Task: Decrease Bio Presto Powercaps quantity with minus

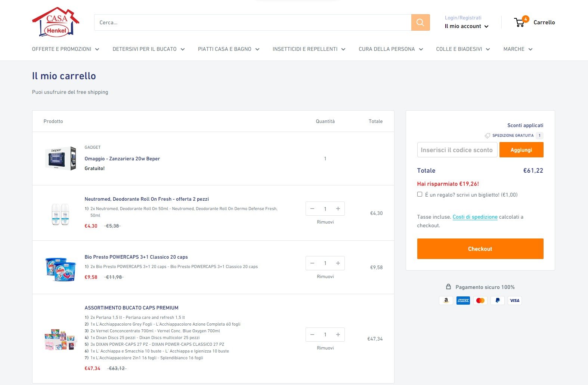Action: point(312,263)
